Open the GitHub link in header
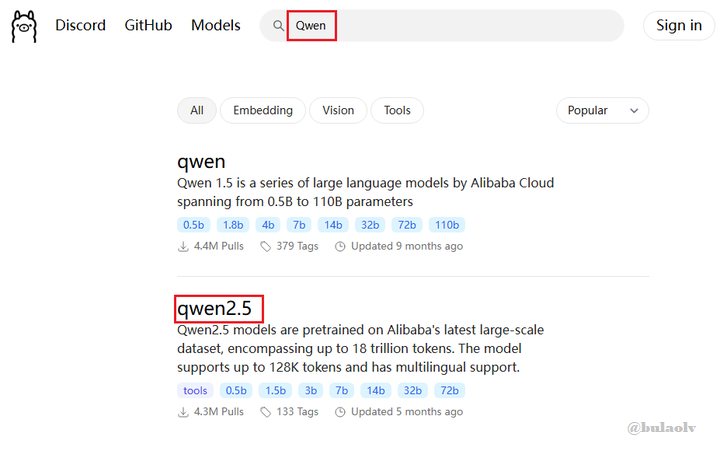The width and height of the screenshot is (726, 455). tap(148, 25)
